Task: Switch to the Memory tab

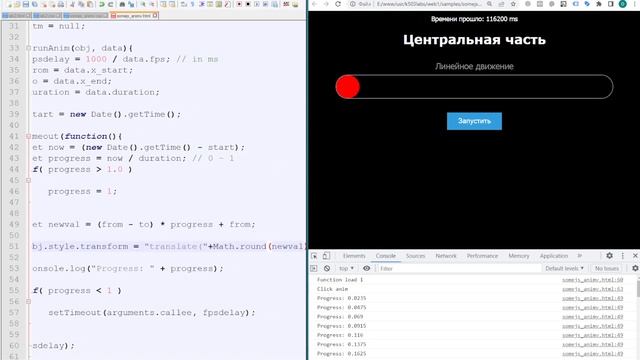Action: tap(518, 256)
